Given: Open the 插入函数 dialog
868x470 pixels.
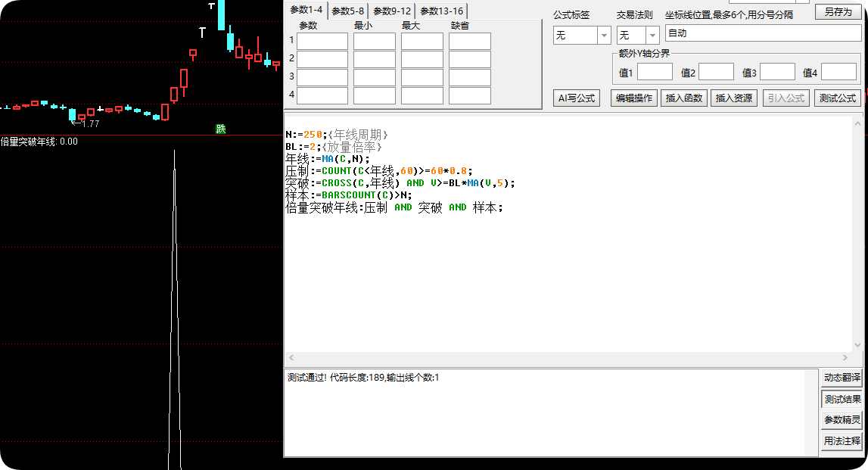Looking at the screenshot, I should click(683, 98).
